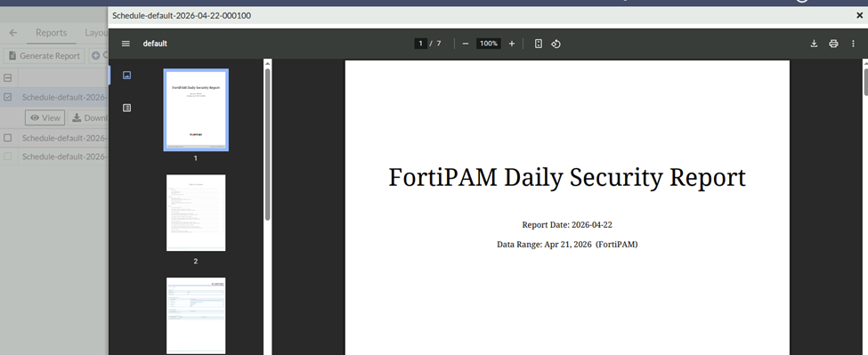868x355 pixels.
Task: Download the PDF from viewer toolbar
Action: pos(814,44)
